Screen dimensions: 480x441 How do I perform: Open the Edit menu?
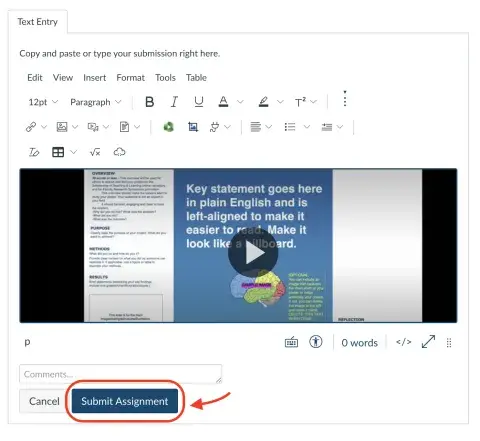click(x=35, y=78)
